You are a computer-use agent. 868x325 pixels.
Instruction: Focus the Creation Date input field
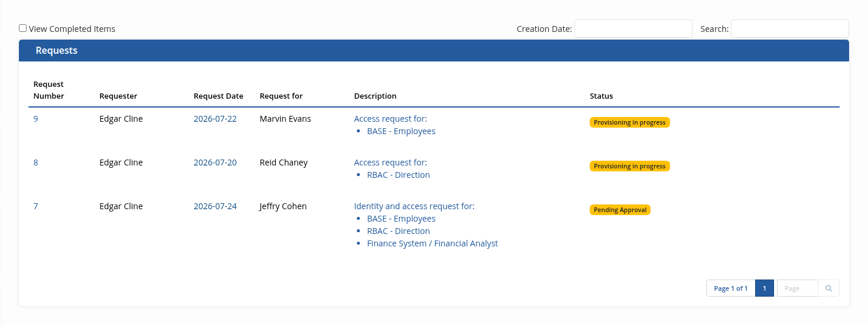tap(633, 28)
